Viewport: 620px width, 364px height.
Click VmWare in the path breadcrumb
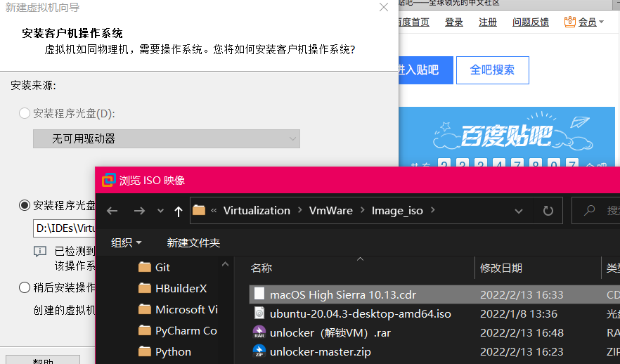(331, 211)
